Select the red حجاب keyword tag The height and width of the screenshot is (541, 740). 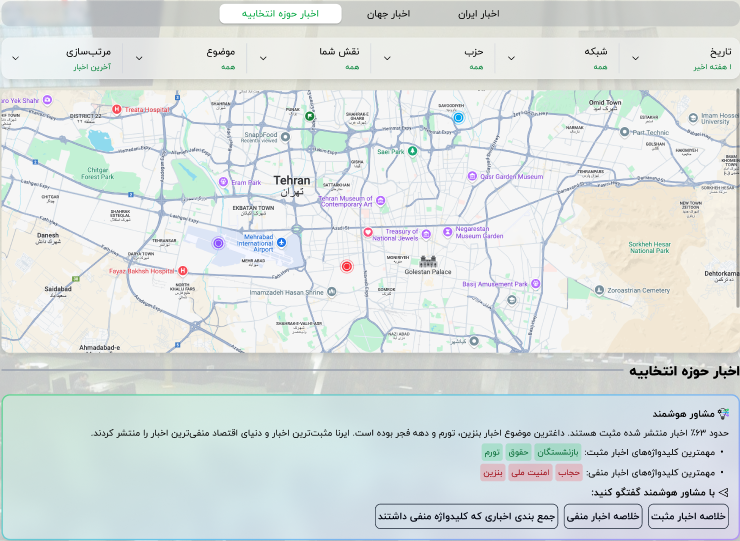pyautogui.click(x=569, y=472)
